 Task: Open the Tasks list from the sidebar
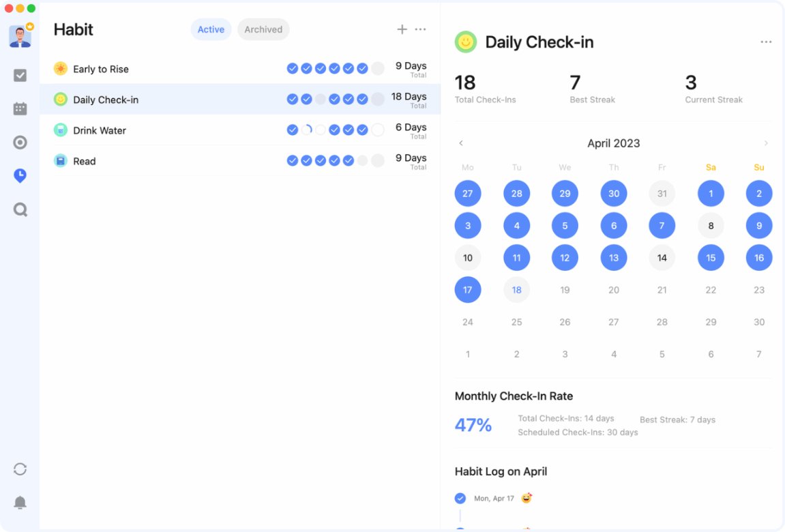click(20, 75)
